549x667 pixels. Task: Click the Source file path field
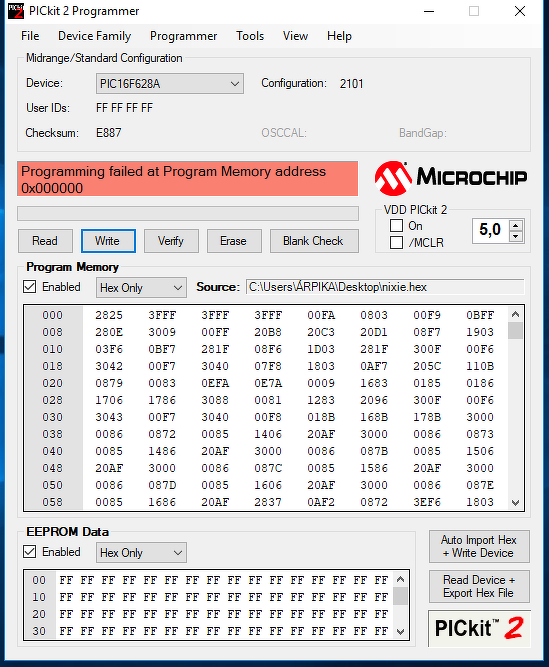click(x=385, y=287)
